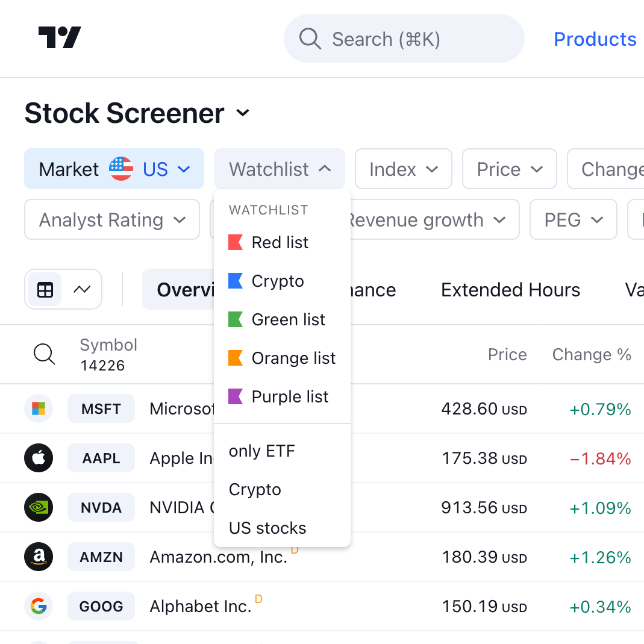Switch to the Extended Hours tab
644x644 pixels.
pyautogui.click(x=510, y=290)
